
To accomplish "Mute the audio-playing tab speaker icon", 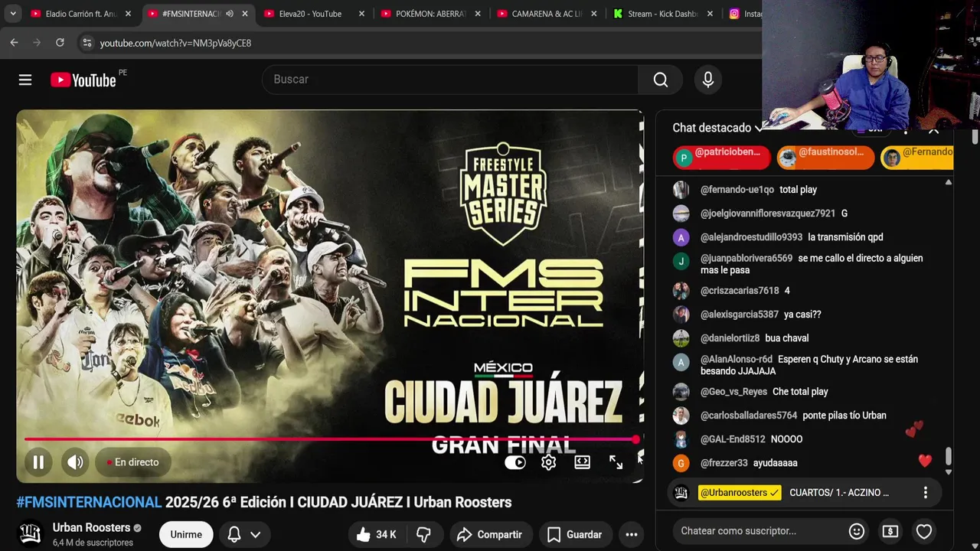I will pos(229,14).
